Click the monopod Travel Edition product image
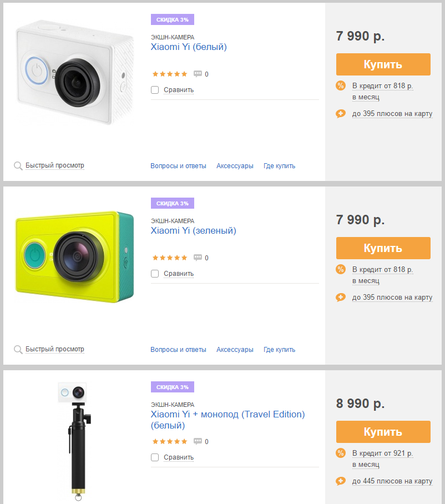The height and width of the screenshot is (504, 445). pos(76,441)
